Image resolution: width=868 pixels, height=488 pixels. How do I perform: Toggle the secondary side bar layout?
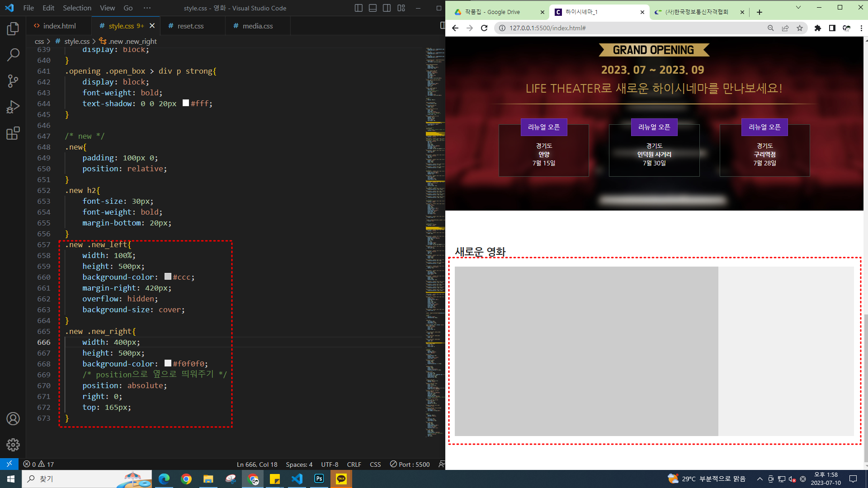tap(387, 8)
